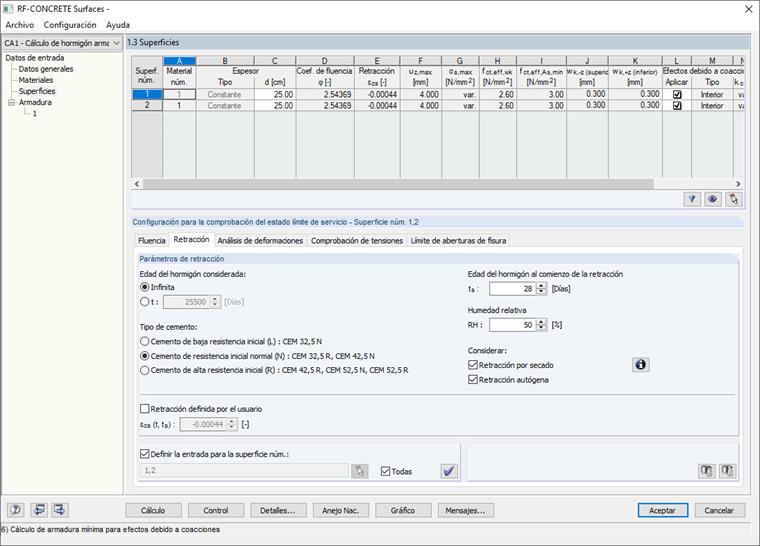Click the Gráfico button
760x546 pixels.
[x=403, y=510]
